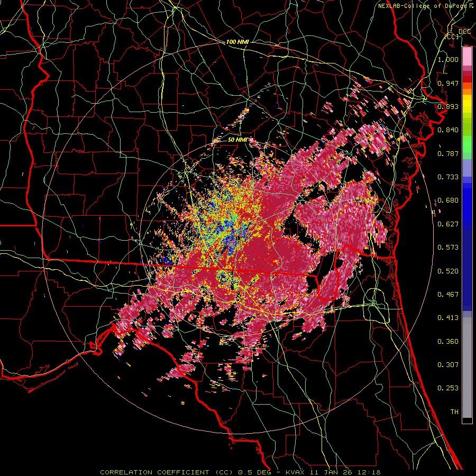476x476 pixels.
Task: Select the 0.840 legend value
Action: tap(448, 130)
